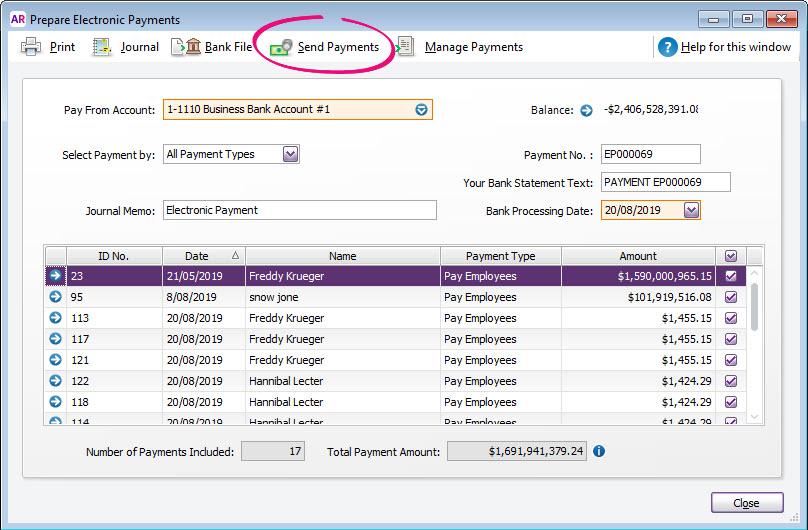Click the blue arrow next to Balance
The height and width of the screenshot is (530, 808).
coord(586,110)
